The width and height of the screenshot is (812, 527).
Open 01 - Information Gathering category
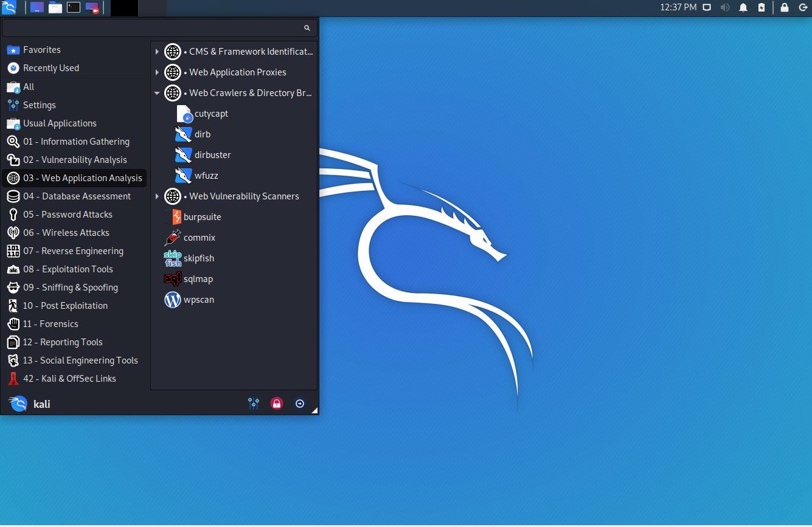(x=75, y=141)
